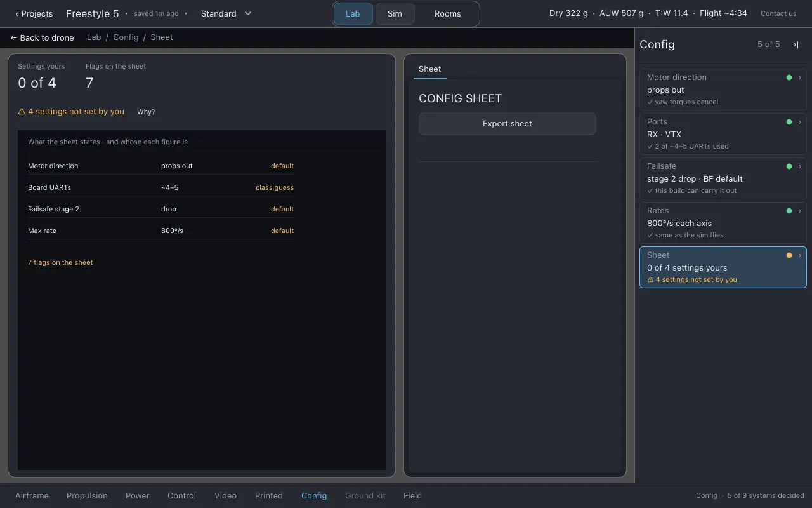Click the '7 flags on the sheet' text

click(60, 262)
